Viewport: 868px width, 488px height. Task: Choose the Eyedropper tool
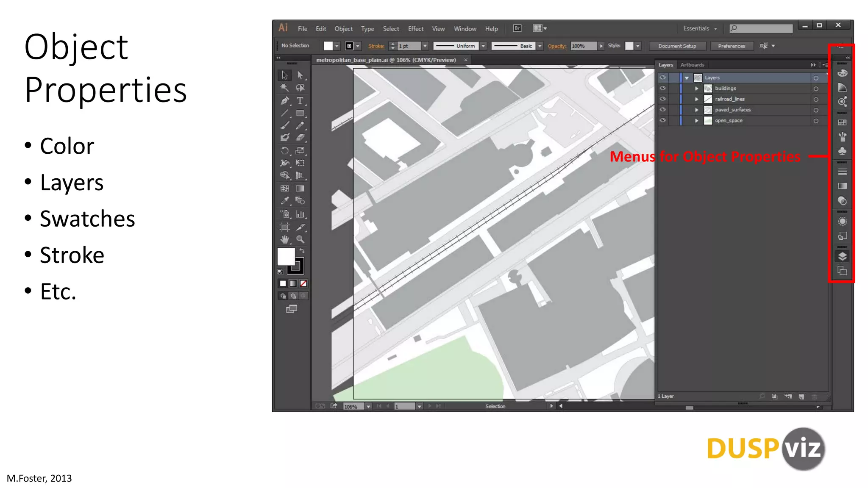pos(284,201)
